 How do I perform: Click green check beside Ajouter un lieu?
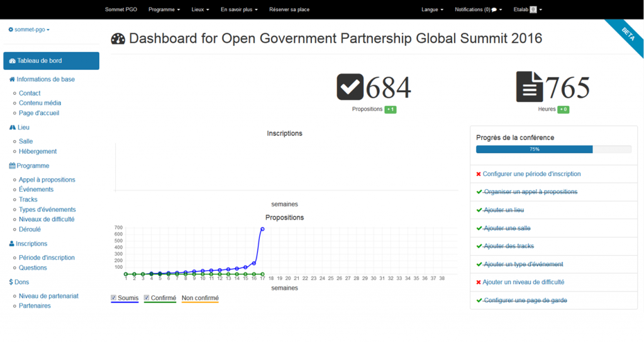coord(479,210)
